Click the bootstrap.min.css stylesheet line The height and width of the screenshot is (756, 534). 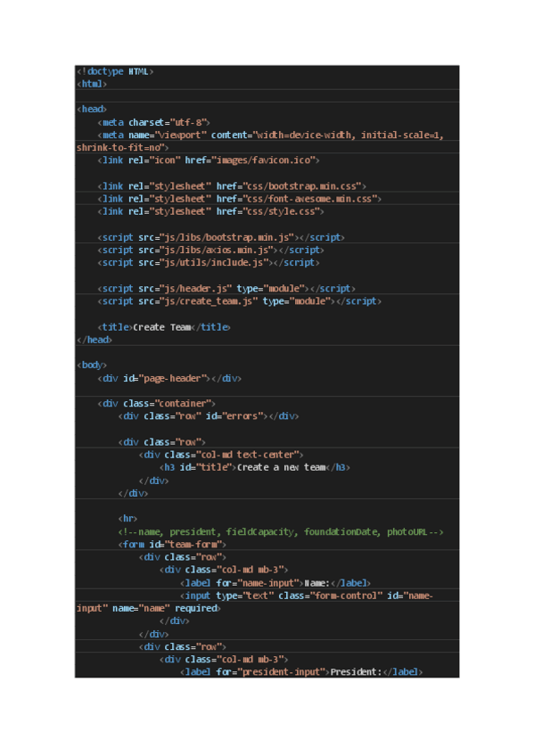coord(232,186)
